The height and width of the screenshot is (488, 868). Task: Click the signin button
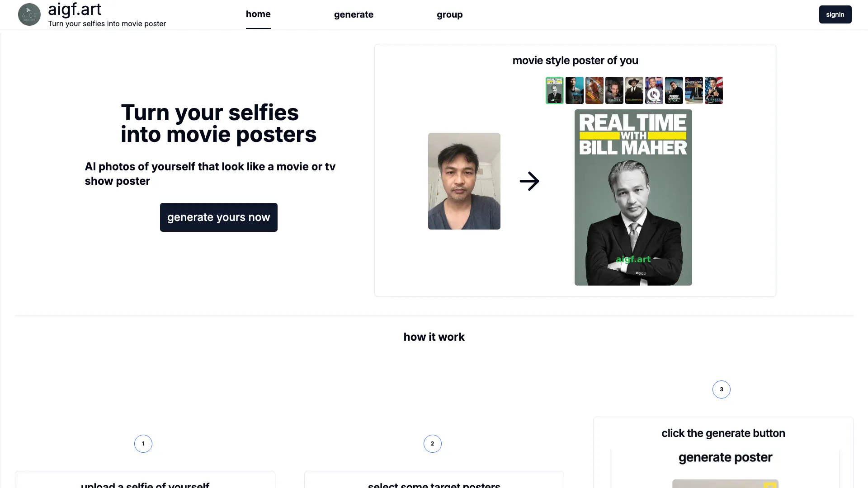[x=835, y=14]
